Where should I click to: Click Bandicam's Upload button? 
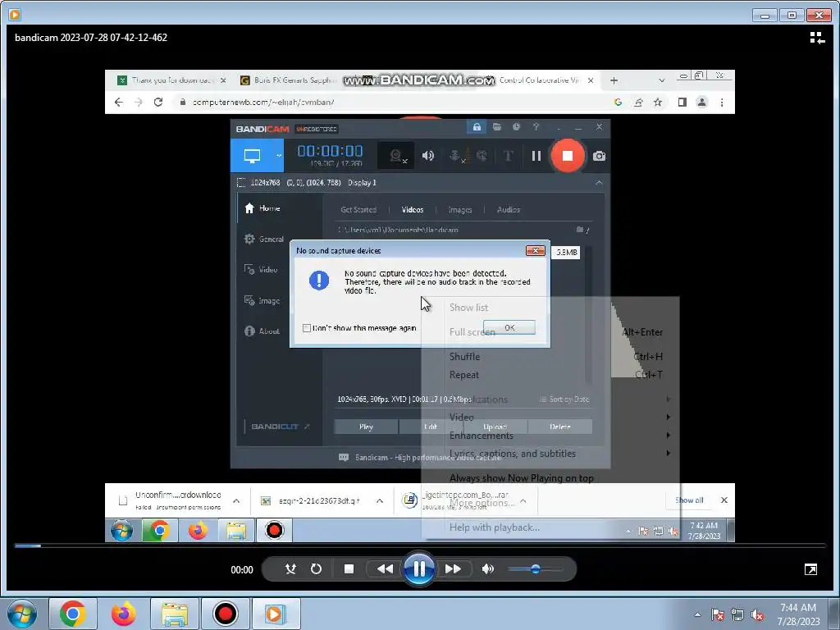click(x=495, y=427)
